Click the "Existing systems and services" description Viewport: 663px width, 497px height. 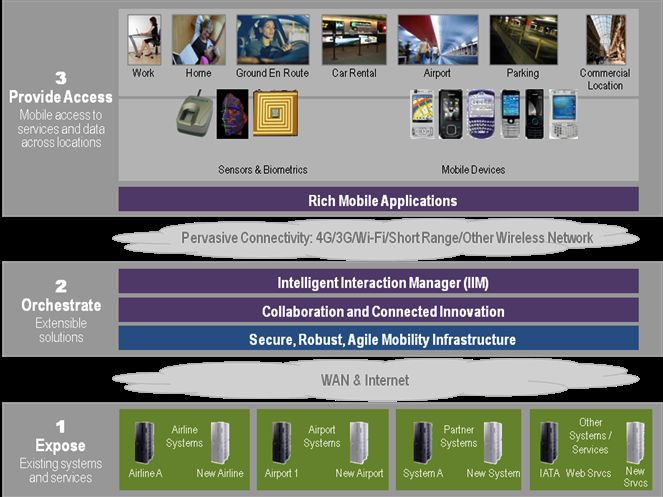[x=60, y=470]
